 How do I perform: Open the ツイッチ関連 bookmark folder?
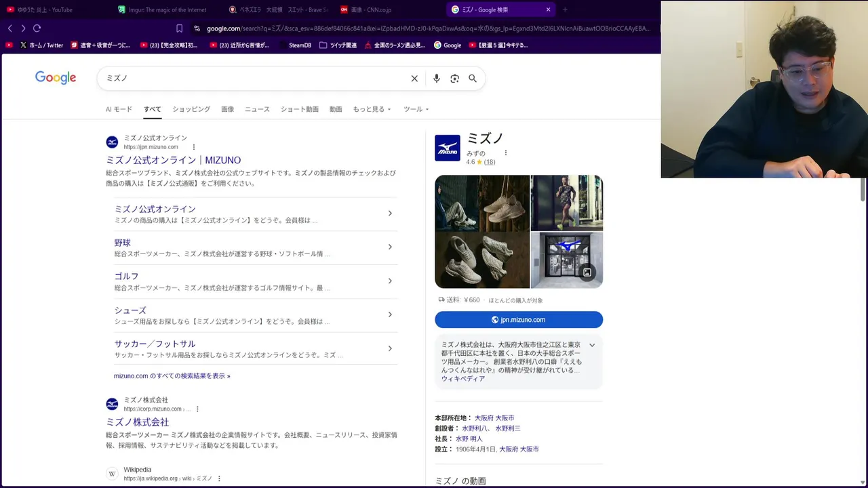coord(337,45)
